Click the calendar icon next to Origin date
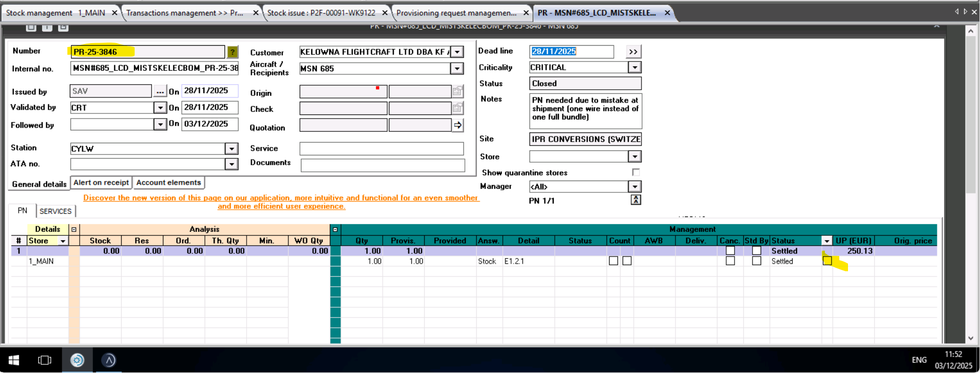980x373 pixels. click(x=457, y=92)
